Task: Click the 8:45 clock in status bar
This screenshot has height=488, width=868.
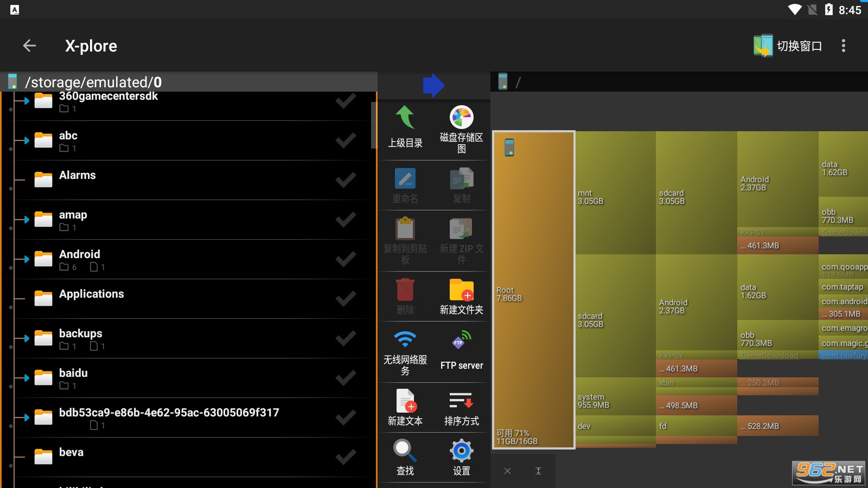Action: click(850, 10)
